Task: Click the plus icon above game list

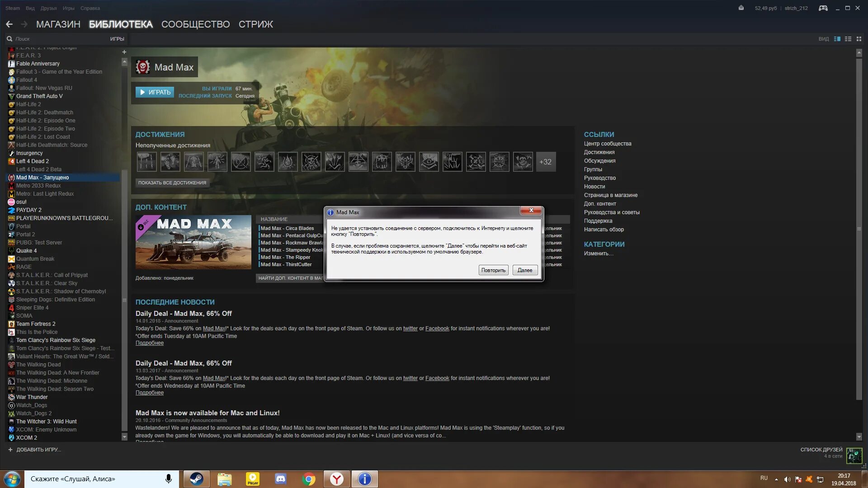Action: 124,52
